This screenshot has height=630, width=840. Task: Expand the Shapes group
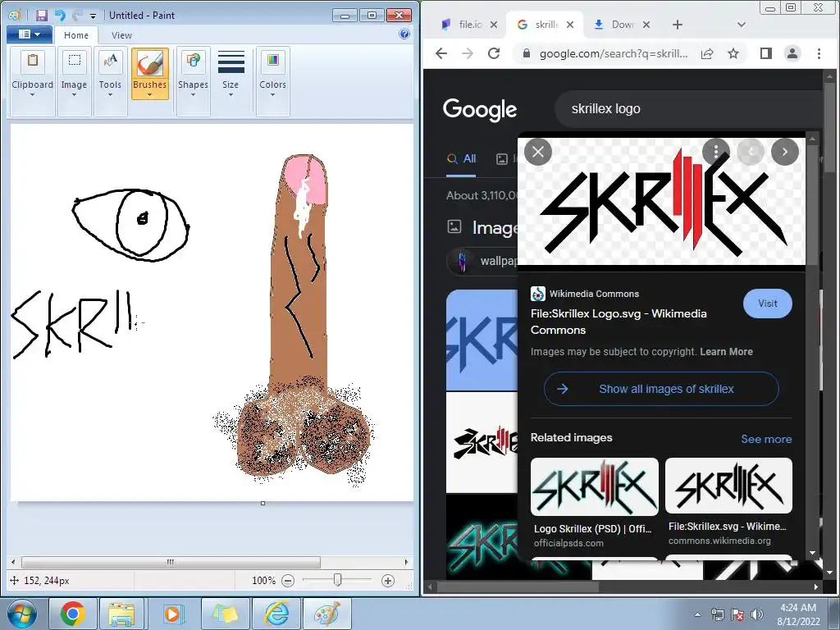point(193,80)
